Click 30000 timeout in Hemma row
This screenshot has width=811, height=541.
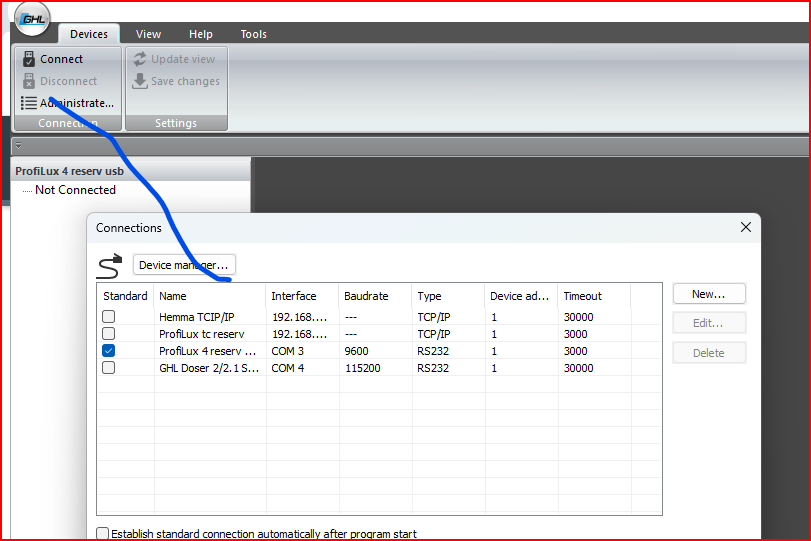click(x=578, y=317)
